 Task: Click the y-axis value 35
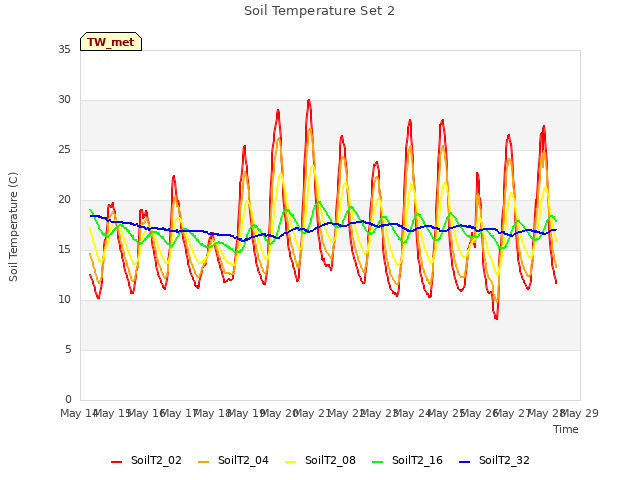pos(64,49)
